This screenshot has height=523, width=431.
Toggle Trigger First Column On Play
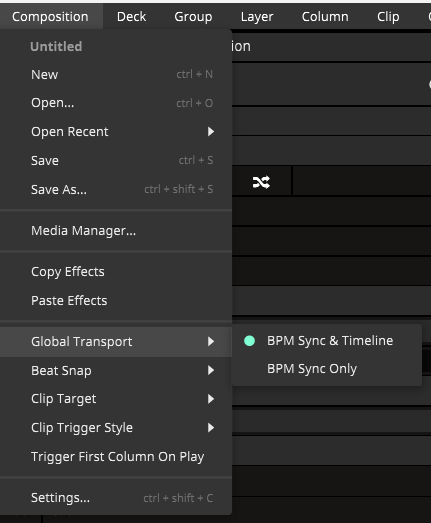pyautogui.click(x=116, y=457)
